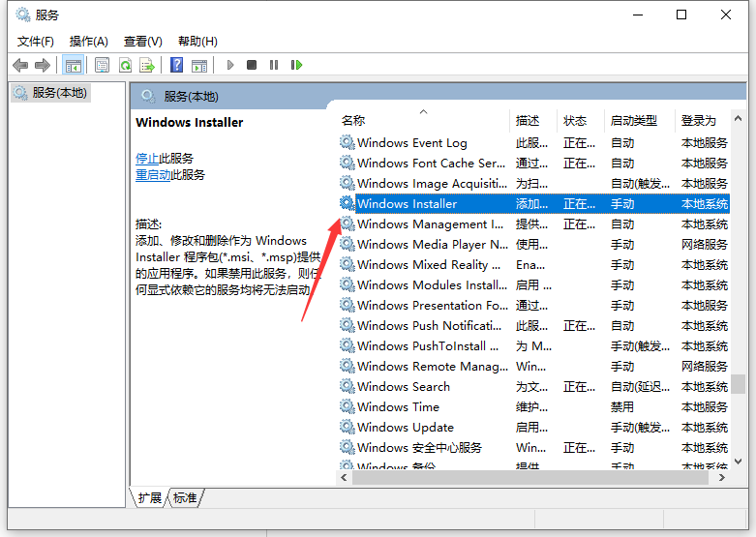
Task: Sort by the 启动类型 column header
Action: coord(633,121)
